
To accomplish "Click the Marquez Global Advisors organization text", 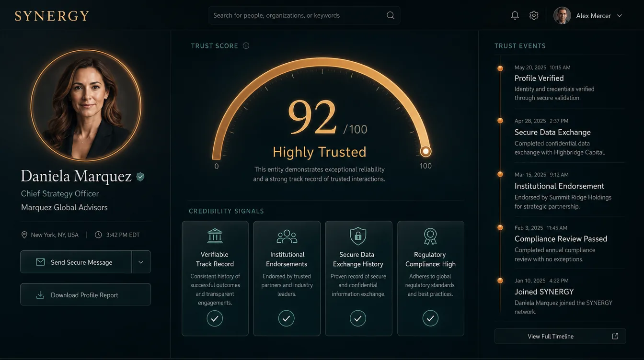I will [x=64, y=207].
